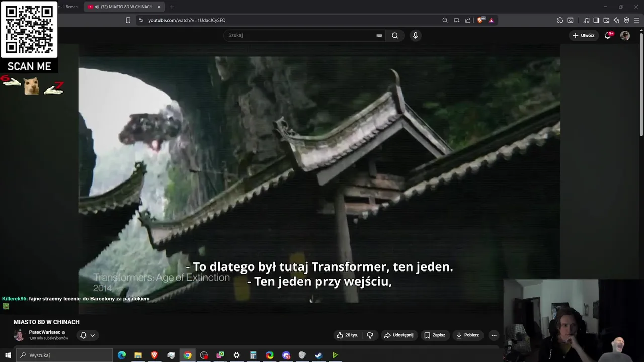Open the PatecWariatec channel avatar
The width and height of the screenshot is (644, 362).
click(x=19, y=335)
